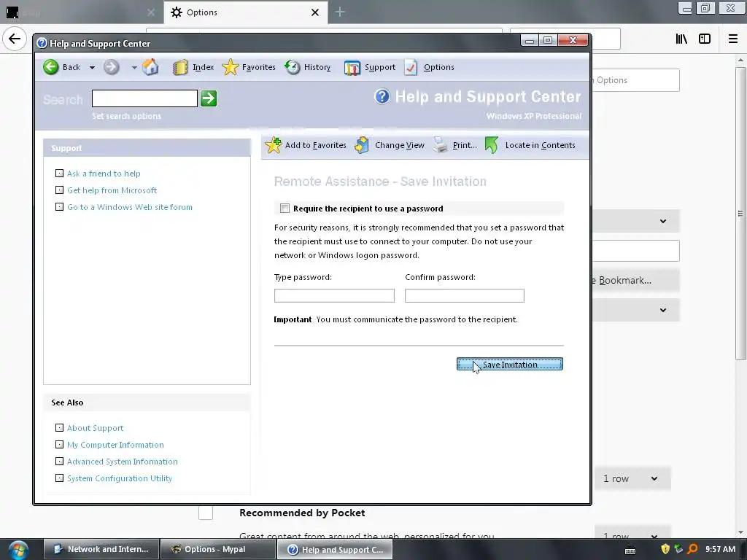Open the first 1 row dropdown in Options
Image resolution: width=747 pixels, height=560 pixels.
click(x=632, y=478)
